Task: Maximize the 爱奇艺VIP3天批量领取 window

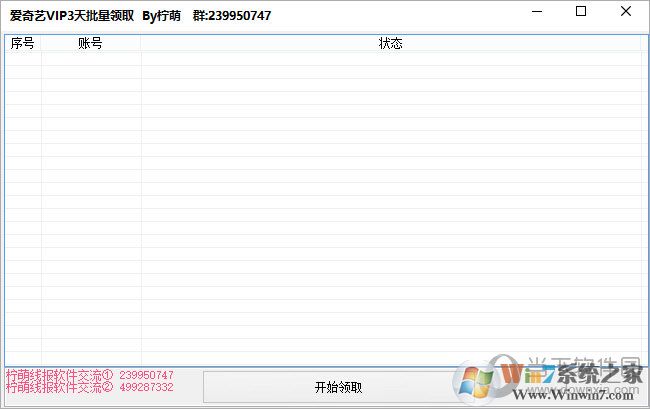Action: click(581, 12)
